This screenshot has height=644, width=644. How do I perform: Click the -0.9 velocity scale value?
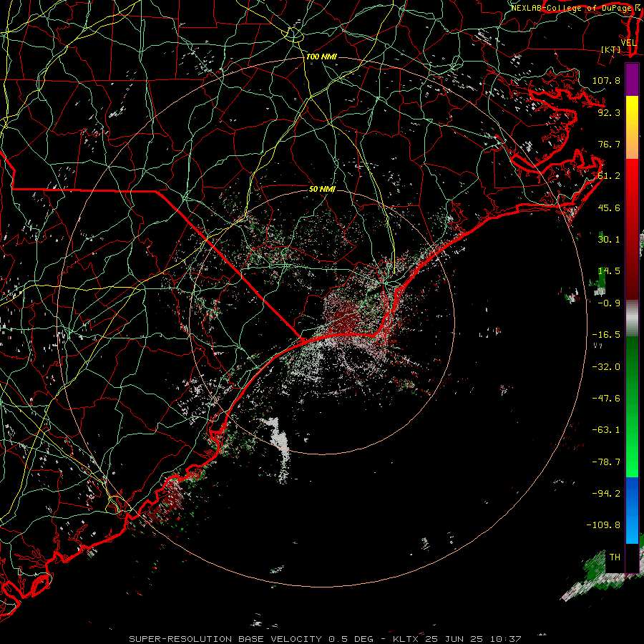[609, 303]
